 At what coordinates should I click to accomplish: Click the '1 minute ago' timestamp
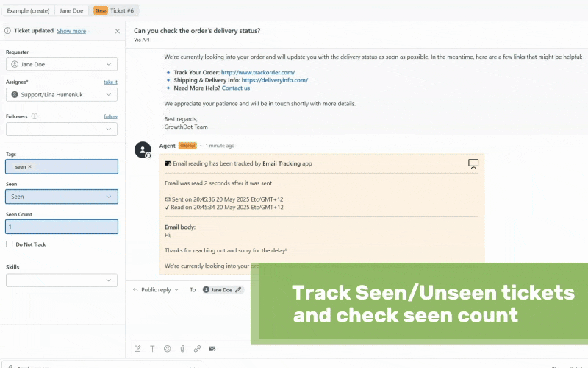(220, 146)
